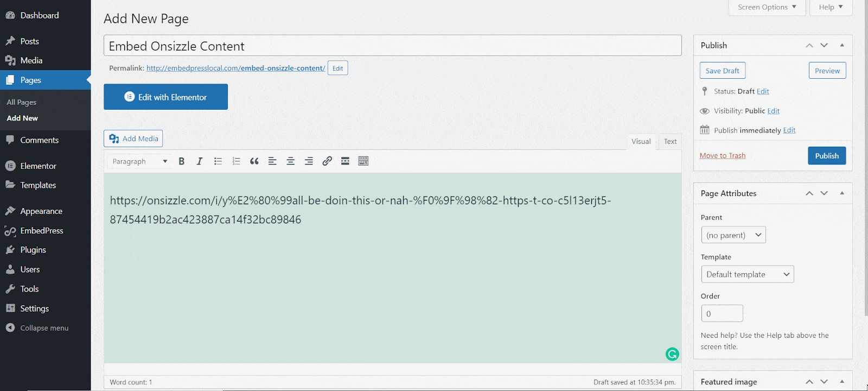Open Plugins menu in sidebar
The width and height of the screenshot is (868, 391).
tap(46, 250)
